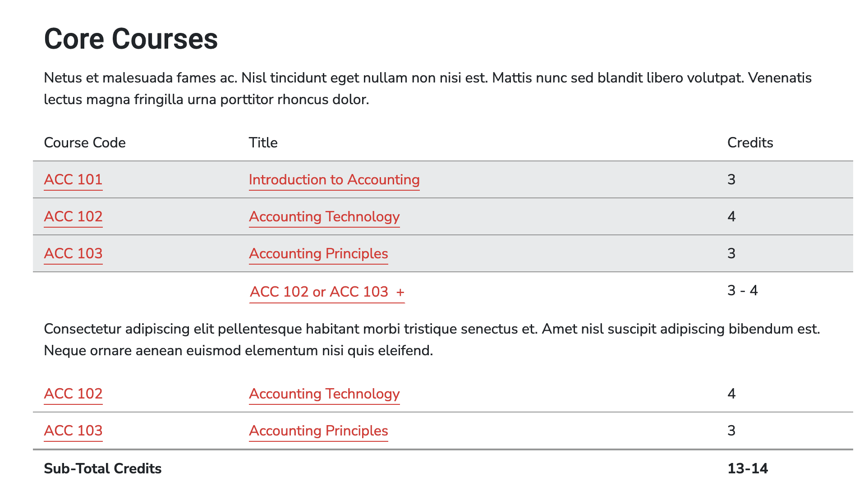Open the ACC 101 course code link
Image resolution: width=864 pixels, height=504 pixels.
point(73,180)
